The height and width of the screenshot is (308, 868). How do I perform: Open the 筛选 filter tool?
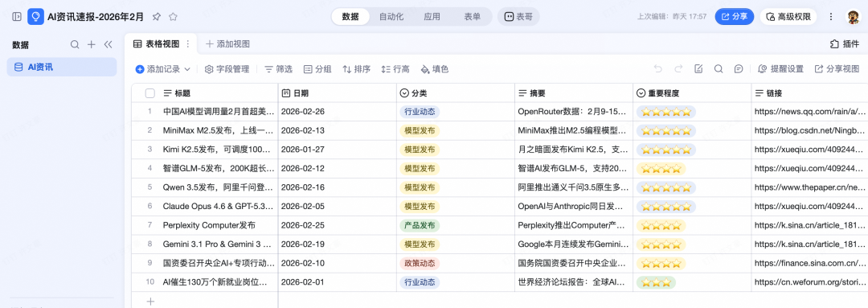click(278, 69)
